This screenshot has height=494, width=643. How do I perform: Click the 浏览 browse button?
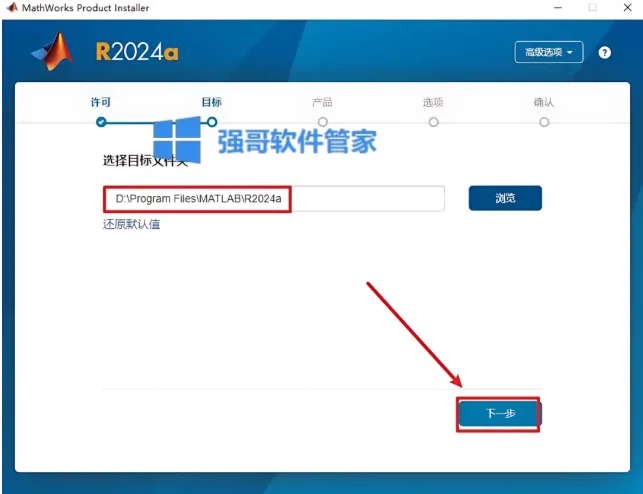tap(505, 198)
